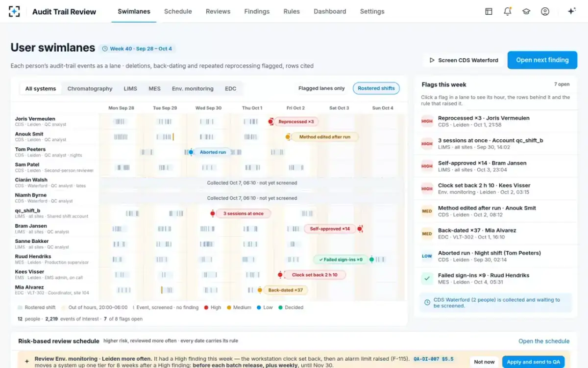Open Failed sign-ins ×9 lane flag
The image size is (588, 368).
pyautogui.click(x=341, y=259)
